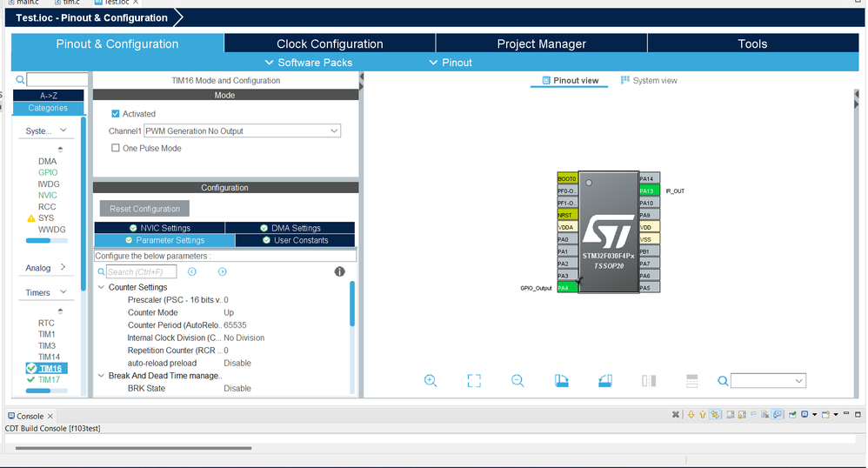Open the User Constants tab
Screen dimensions: 868x468
[x=295, y=240]
